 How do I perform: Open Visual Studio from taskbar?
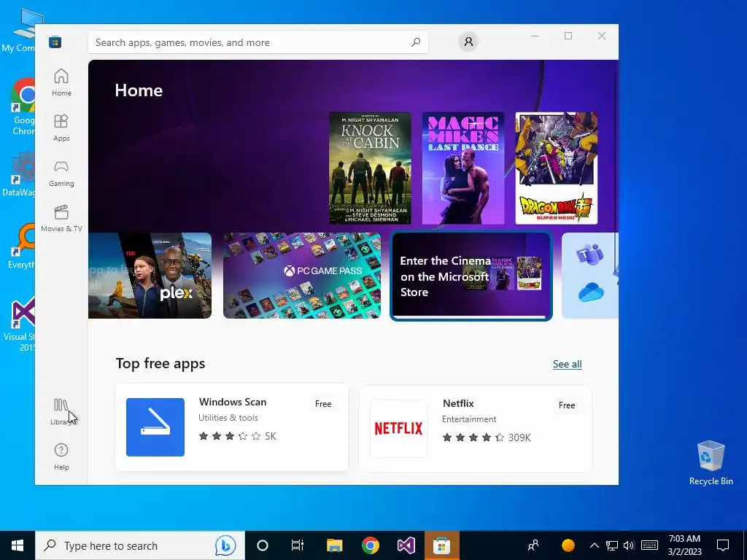406,545
